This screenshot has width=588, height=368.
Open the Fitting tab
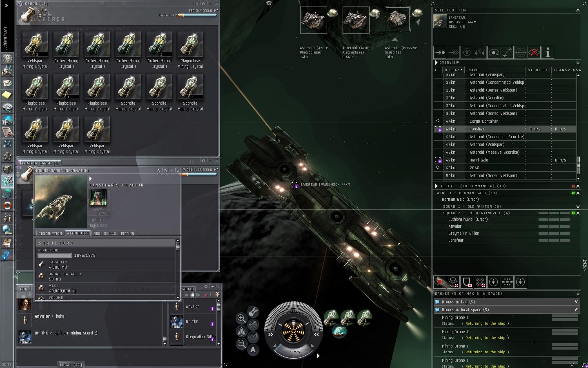tap(127, 233)
